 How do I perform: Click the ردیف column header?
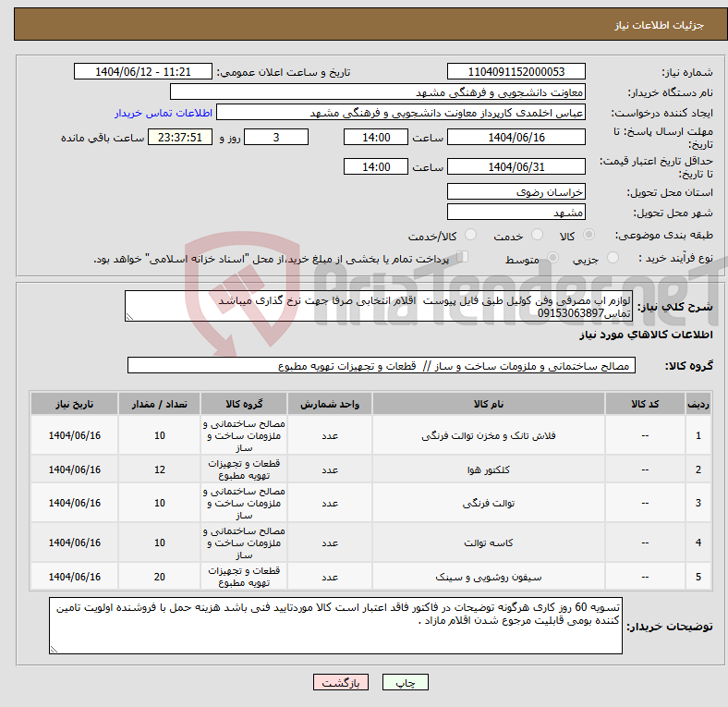(x=698, y=404)
